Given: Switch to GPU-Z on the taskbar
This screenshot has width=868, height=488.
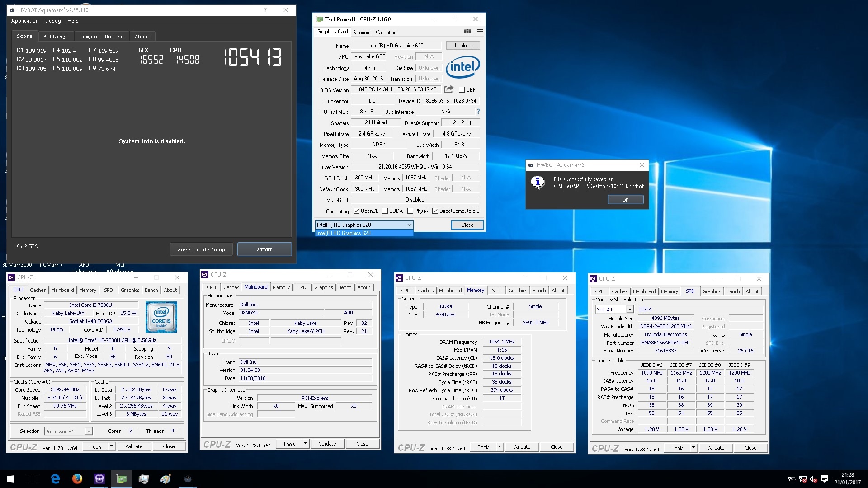Looking at the screenshot, I should tap(122, 479).
